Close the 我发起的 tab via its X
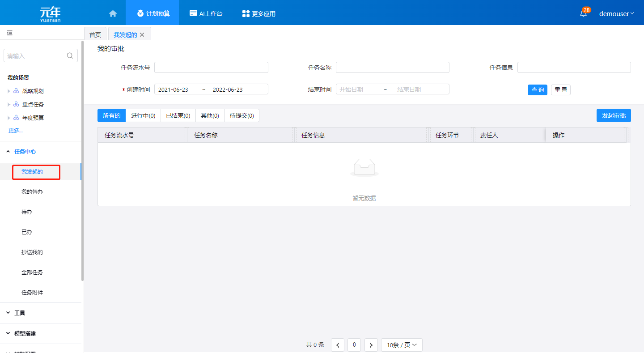Screen dimensions: 644x353 [142, 35]
